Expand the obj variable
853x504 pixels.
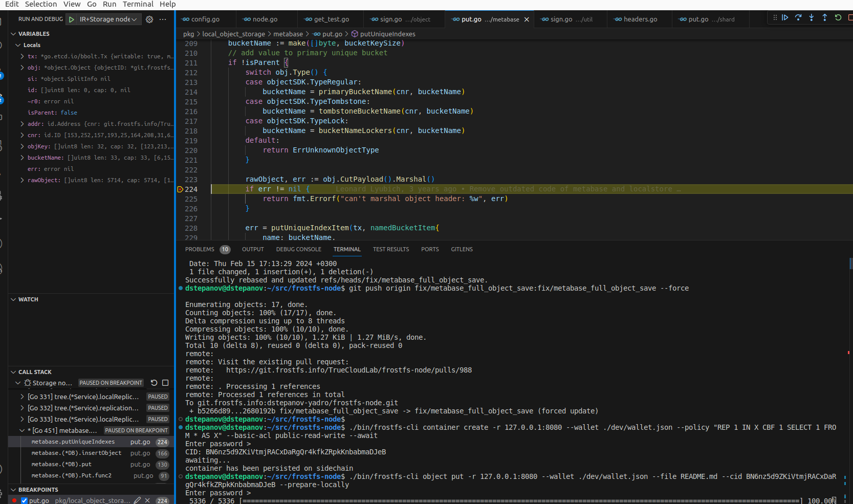[x=22, y=68]
